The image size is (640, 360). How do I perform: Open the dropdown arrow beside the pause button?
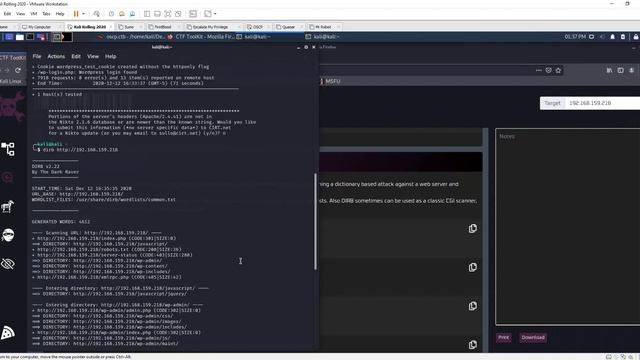click(x=83, y=14)
